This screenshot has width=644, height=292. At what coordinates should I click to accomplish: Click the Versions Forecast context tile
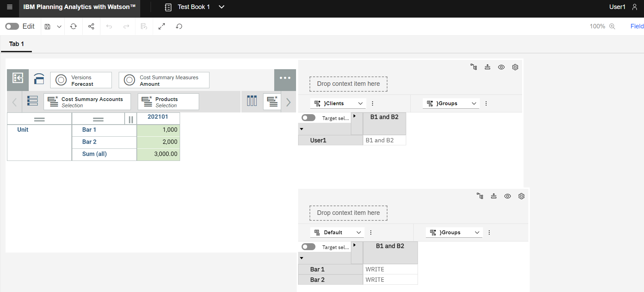pyautogui.click(x=81, y=80)
